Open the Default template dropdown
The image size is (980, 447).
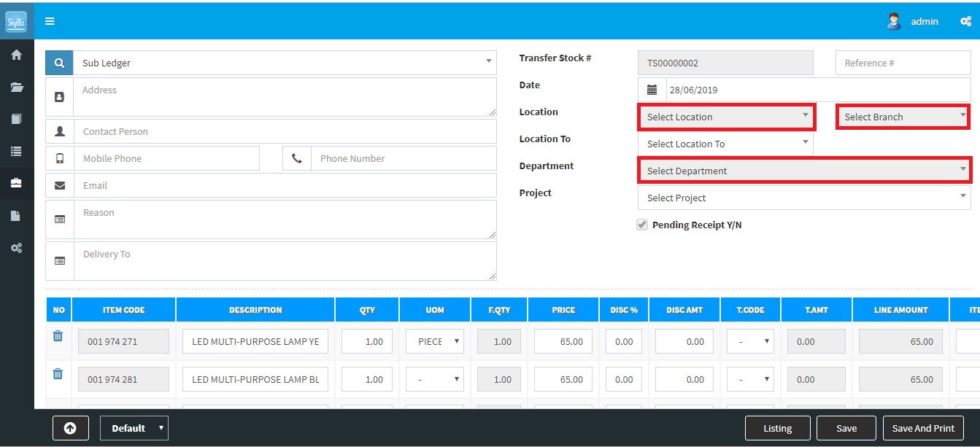134,428
